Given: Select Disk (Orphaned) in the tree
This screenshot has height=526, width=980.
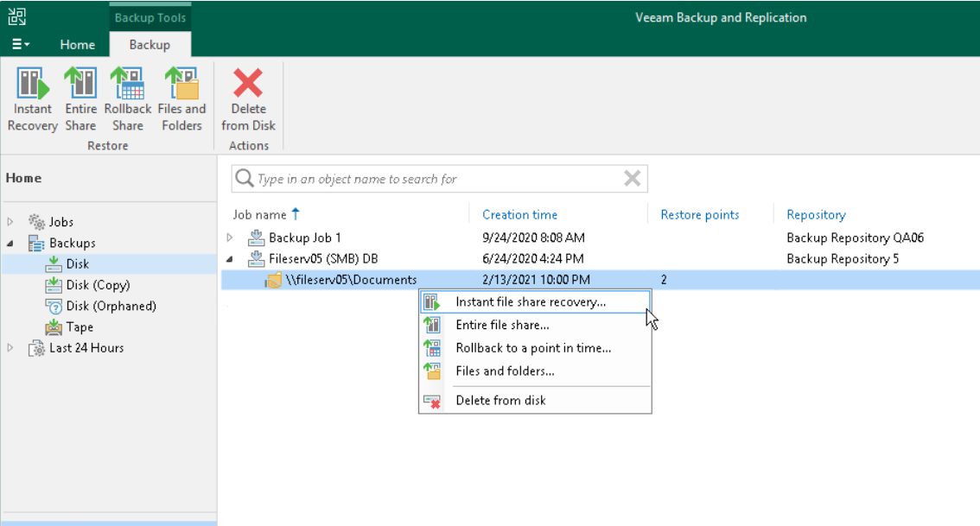Looking at the screenshot, I should 111,306.
